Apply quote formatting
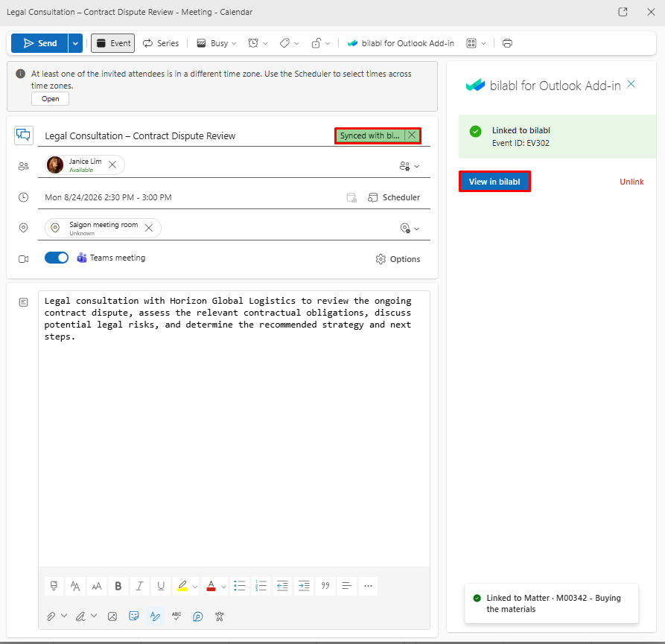This screenshot has width=665, height=644. [x=325, y=586]
